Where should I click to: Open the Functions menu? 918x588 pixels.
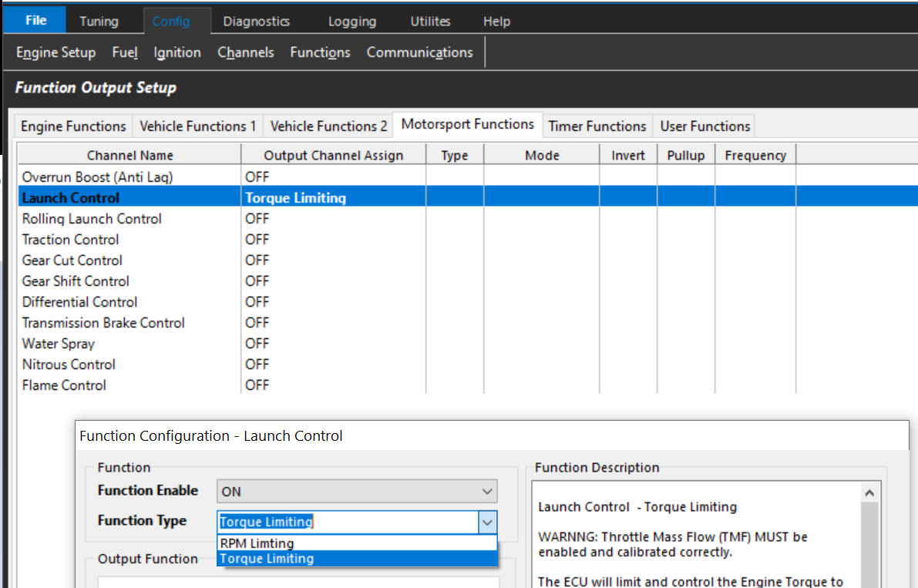pyautogui.click(x=320, y=52)
